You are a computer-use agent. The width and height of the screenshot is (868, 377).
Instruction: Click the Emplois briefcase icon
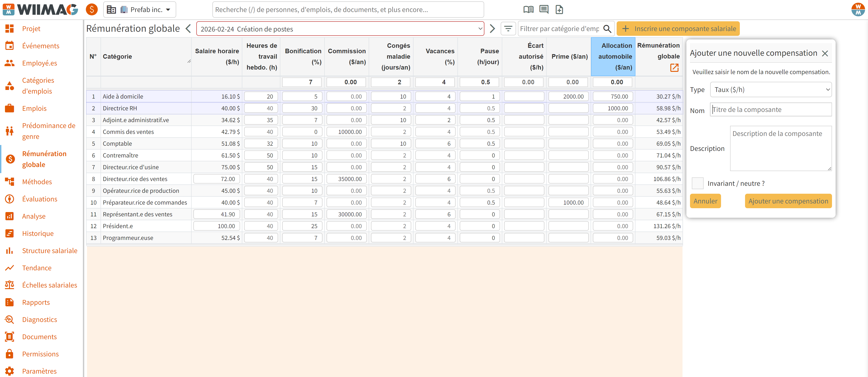10,108
